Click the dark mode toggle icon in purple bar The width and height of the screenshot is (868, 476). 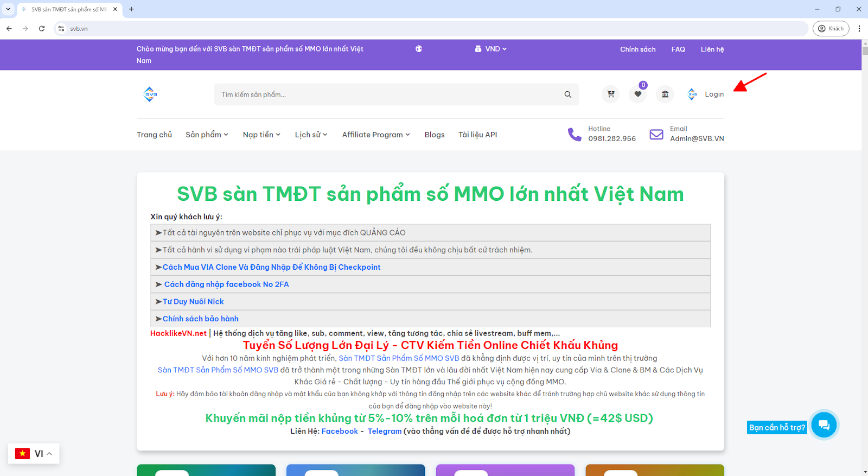click(x=419, y=49)
